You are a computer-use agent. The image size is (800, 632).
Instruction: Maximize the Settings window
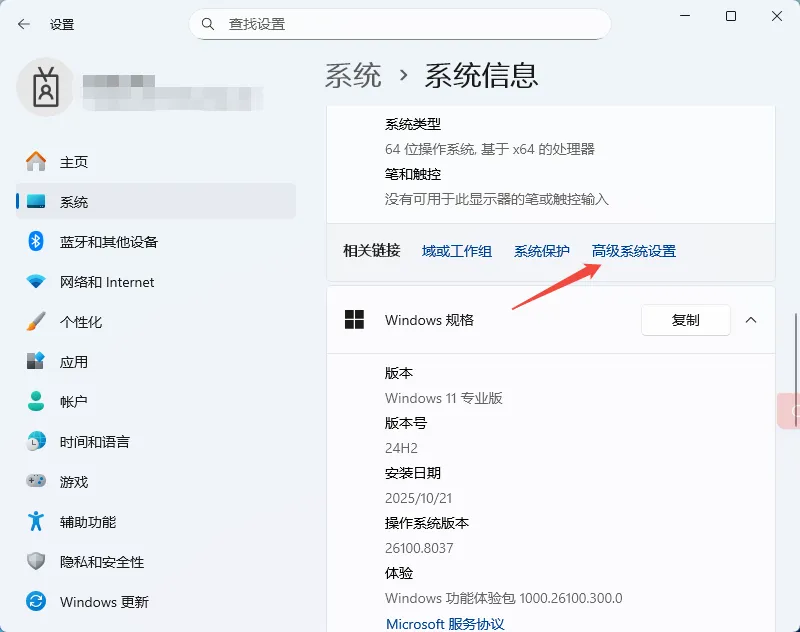(x=731, y=16)
